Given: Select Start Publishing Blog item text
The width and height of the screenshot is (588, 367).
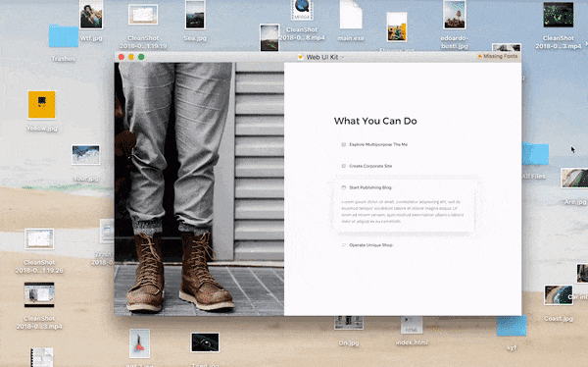Looking at the screenshot, I should point(370,187).
